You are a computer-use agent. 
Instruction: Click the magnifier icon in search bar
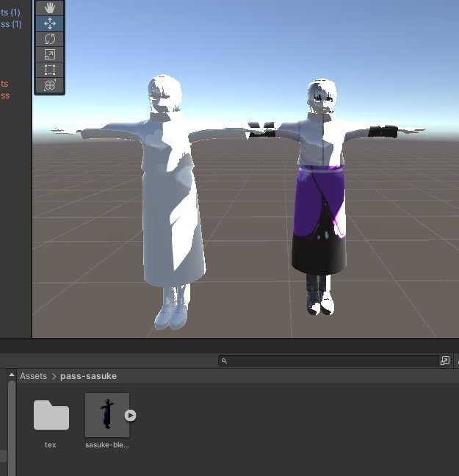point(224,361)
